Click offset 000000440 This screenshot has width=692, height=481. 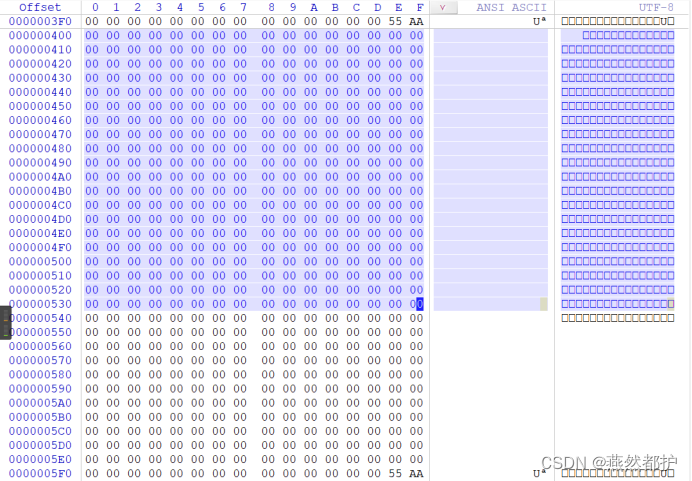pyautogui.click(x=40, y=92)
